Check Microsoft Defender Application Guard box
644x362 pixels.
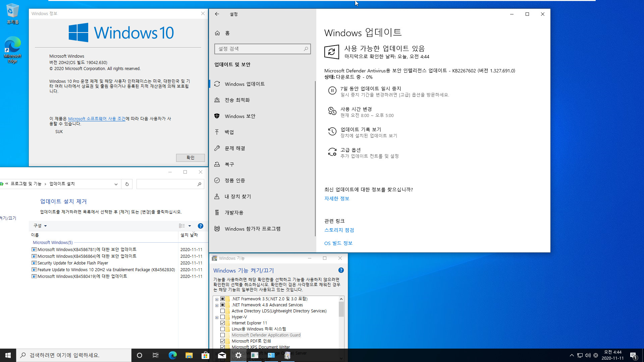(222, 335)
